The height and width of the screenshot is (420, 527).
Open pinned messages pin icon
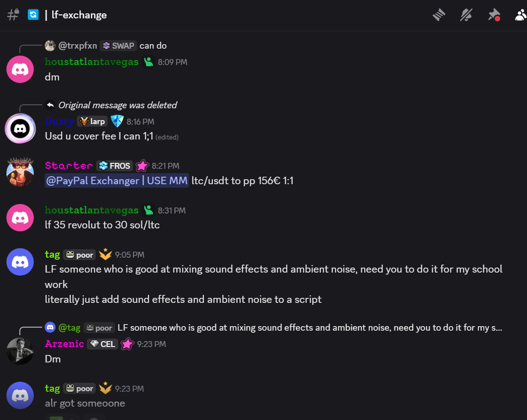click(493, 15)
